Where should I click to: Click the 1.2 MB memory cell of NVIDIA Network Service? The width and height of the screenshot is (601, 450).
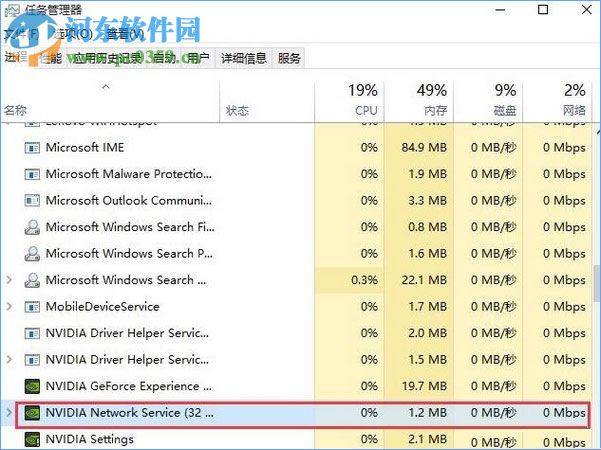point(427,413)
